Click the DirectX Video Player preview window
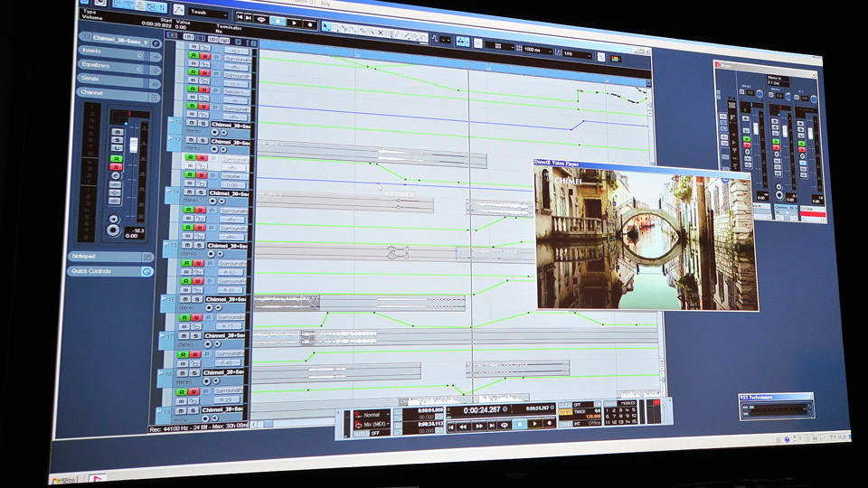868x488 pixels. coord(645,235)
